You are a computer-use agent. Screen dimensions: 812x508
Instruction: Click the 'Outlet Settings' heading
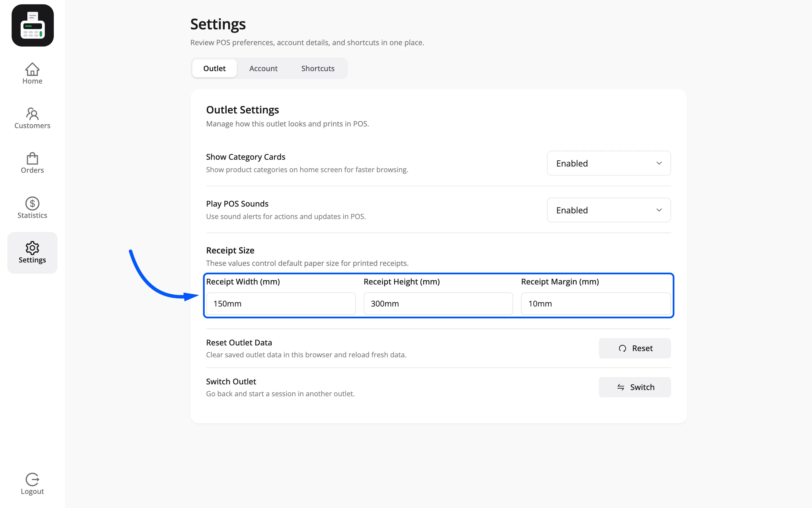(x=242, y=110)
